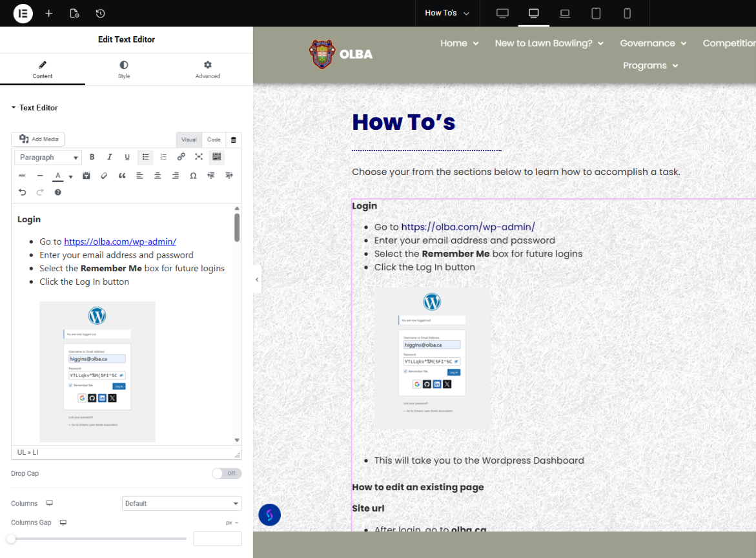Switch to mobile portrait device view

pos(627,13)
